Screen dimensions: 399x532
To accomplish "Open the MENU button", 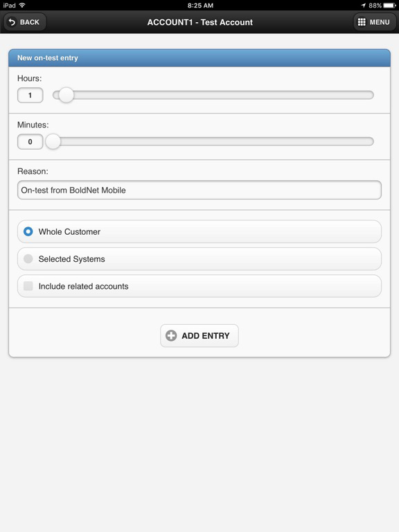I will click(375, 22).
